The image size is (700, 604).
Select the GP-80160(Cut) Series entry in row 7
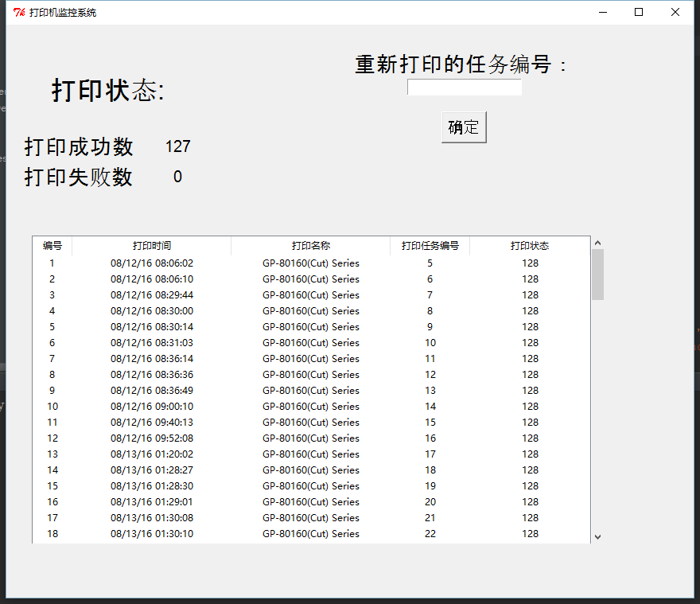click(310, 358)
